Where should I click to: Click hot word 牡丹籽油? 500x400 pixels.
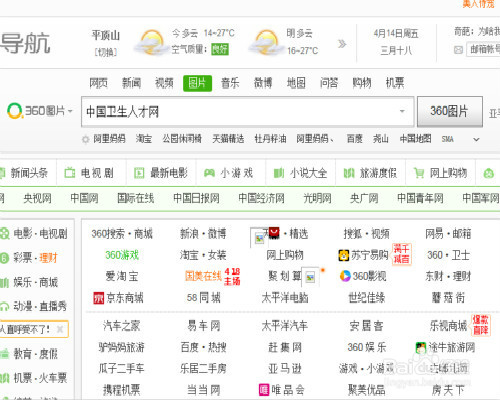tap(270, 139)
